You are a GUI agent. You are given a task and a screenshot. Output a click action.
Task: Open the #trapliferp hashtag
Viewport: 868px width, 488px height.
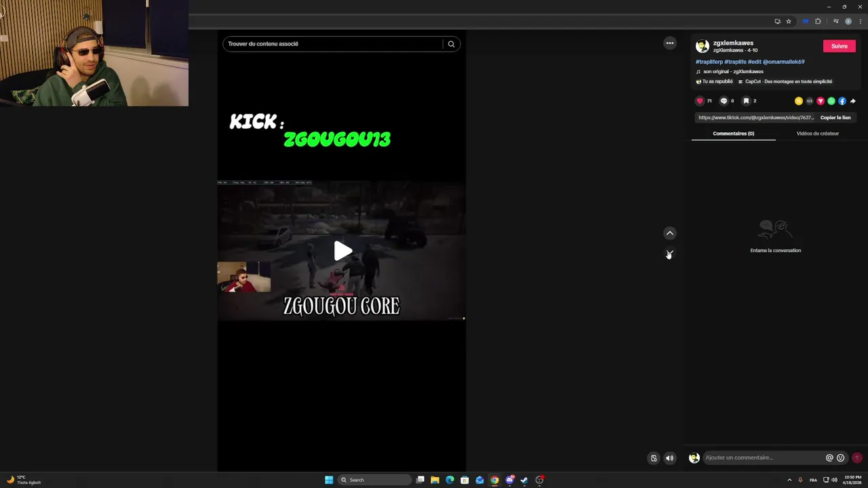[x=709, y=62]
